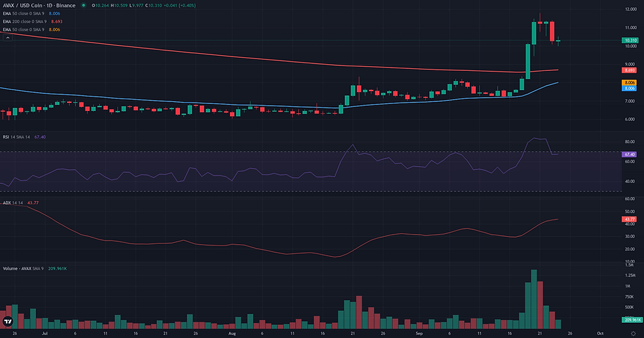Image resolution: width=644 pixels, height=338 pixels.
Task: Click the Oct label on the time axis
Action: tap(600, 333)
